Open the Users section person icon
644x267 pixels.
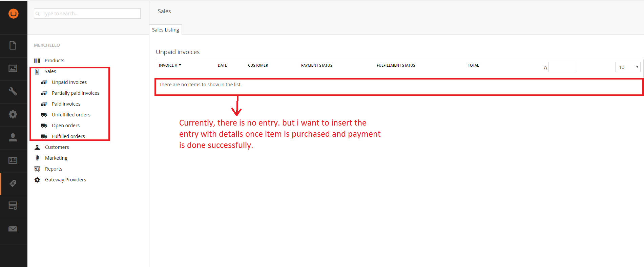(x=13, y=137)
